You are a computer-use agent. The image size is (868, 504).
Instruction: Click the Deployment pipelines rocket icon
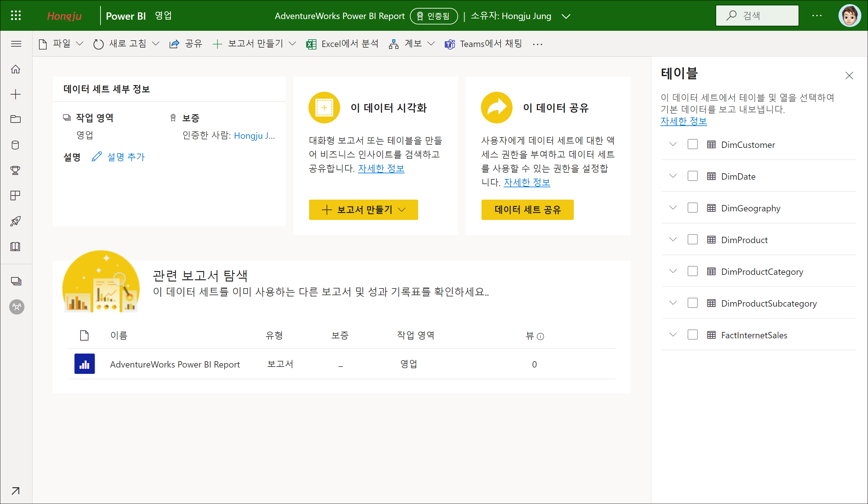click(16, 221)
